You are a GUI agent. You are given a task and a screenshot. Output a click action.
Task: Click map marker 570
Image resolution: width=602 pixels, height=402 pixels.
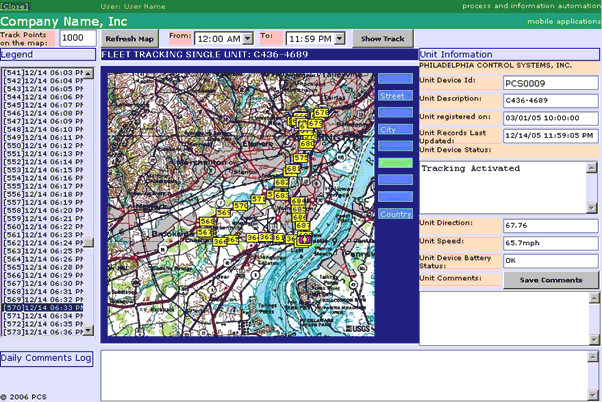pos(240,206)
